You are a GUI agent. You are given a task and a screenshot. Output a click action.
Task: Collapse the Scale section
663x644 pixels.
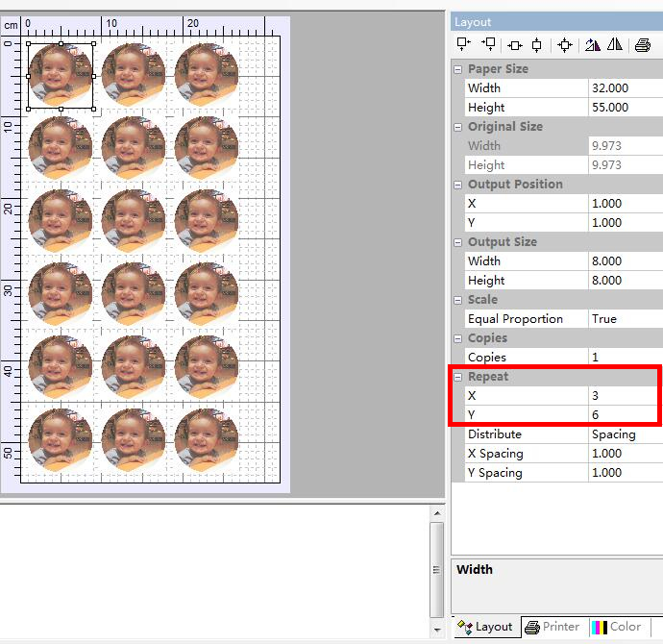point(458,300)
